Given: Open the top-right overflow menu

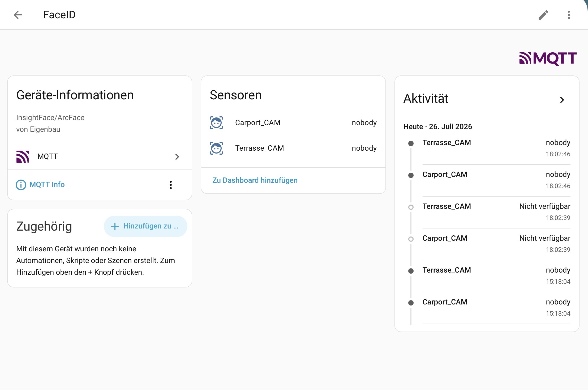Looking at the screenshot, I should click(x=569, y=15).
